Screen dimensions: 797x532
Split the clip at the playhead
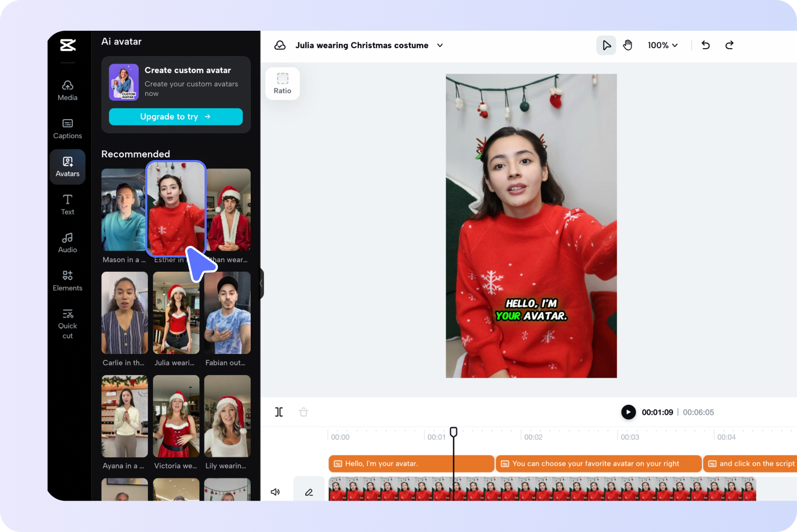279,412
